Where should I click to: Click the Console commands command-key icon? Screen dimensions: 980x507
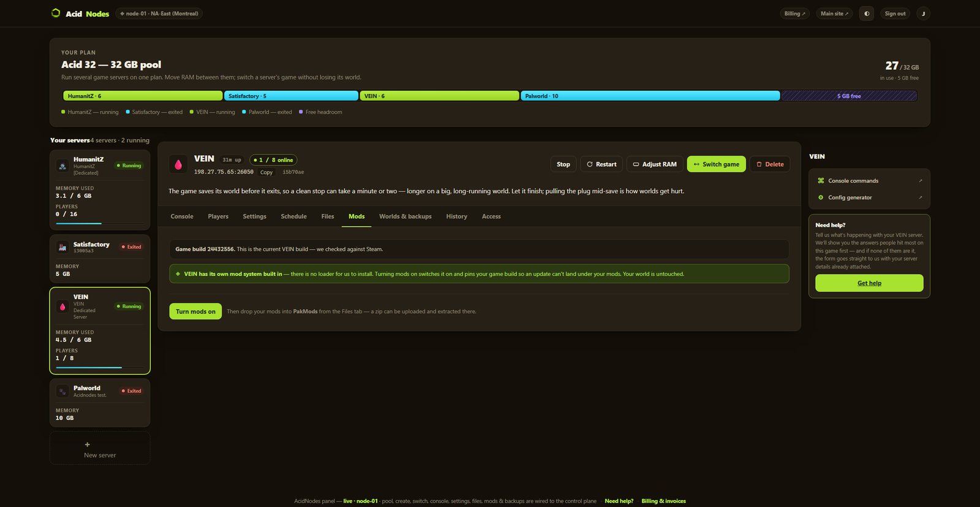(x=821, y=181)
